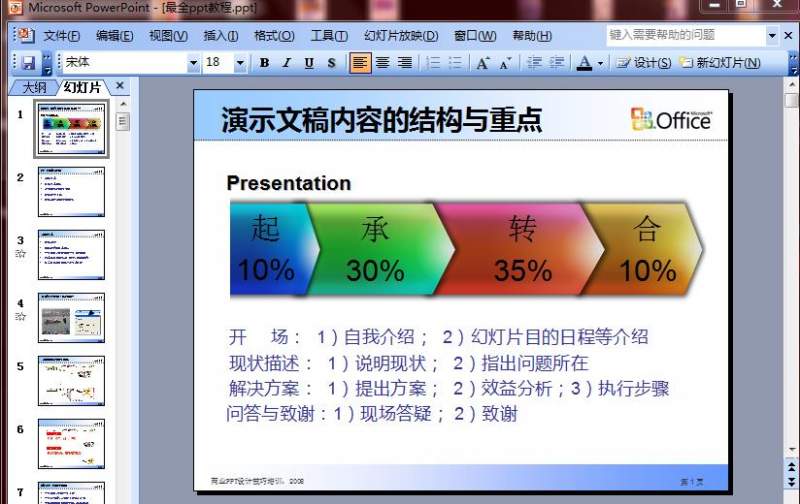Open the 编辑(E) menu
800x504 pixels.
tap(115, 36)
